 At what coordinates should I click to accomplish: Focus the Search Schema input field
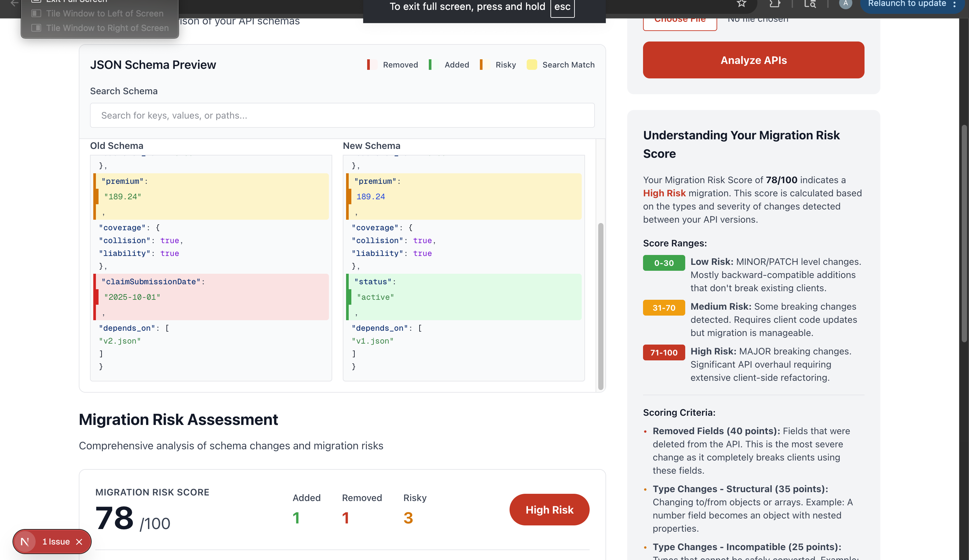pyautogui.click(x=342, y=115)
